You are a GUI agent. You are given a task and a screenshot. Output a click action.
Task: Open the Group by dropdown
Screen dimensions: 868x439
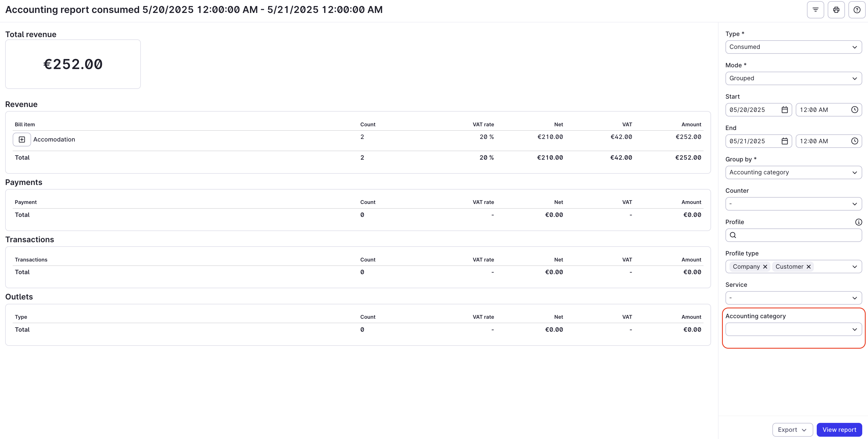coord(793,172)
